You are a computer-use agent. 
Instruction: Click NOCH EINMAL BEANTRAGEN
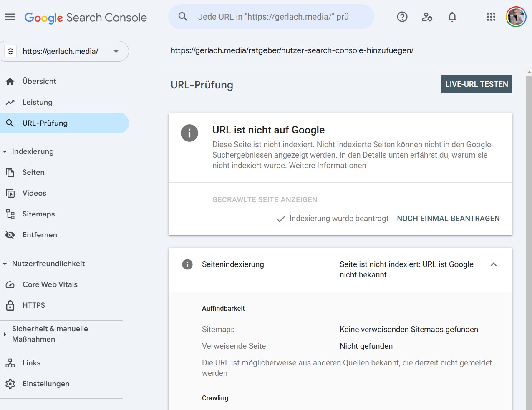pyautogui.click(x=448, y=219)
